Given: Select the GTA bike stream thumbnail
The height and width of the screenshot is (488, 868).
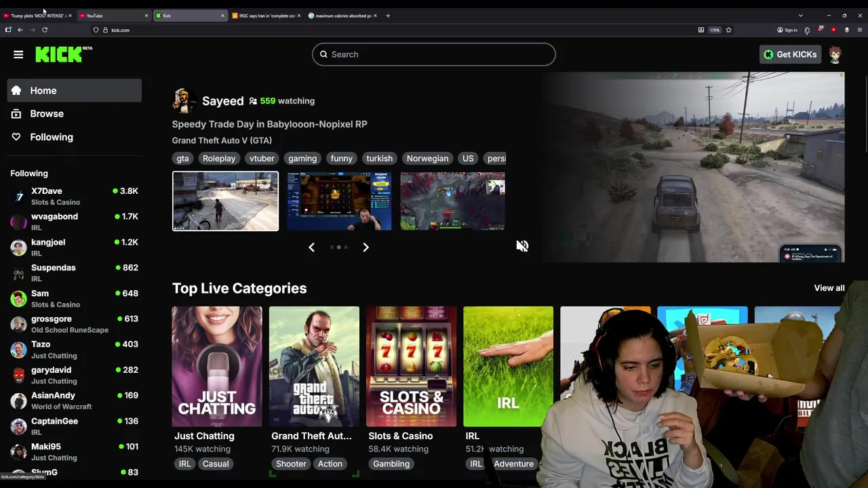Looking at the screenshot, I should (225, 201).
